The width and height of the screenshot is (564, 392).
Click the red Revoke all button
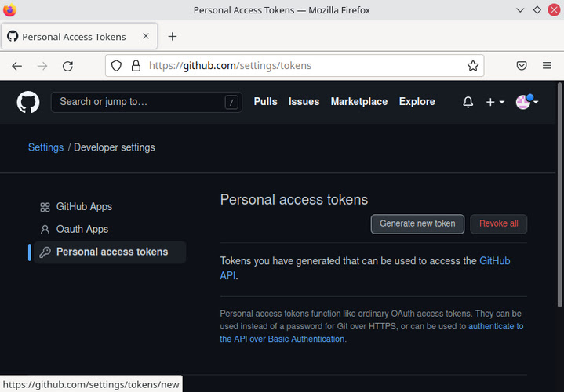[498, 223]
